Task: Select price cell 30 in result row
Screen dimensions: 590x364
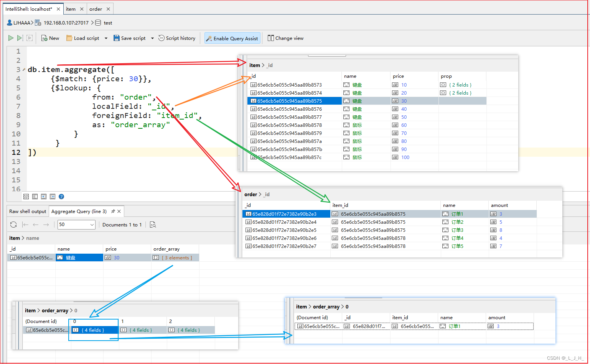Action: [127, 257]
